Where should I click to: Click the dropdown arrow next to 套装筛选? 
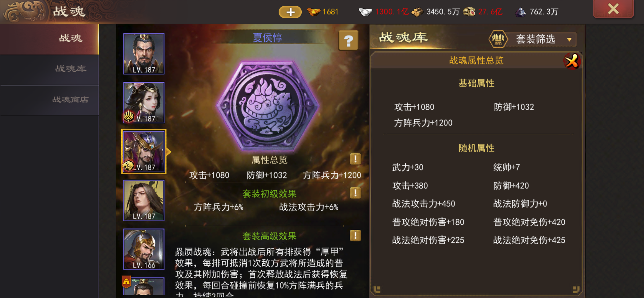click(569, 40)
